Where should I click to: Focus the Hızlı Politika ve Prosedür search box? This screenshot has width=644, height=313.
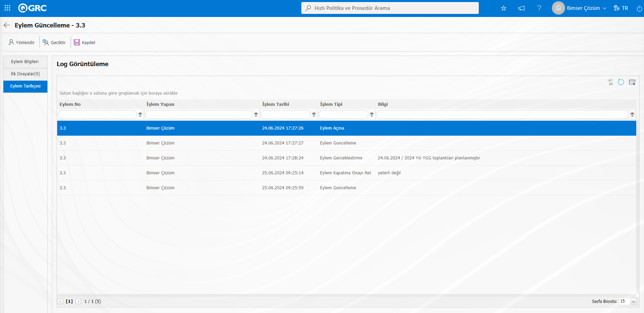[x=390, y=8]
